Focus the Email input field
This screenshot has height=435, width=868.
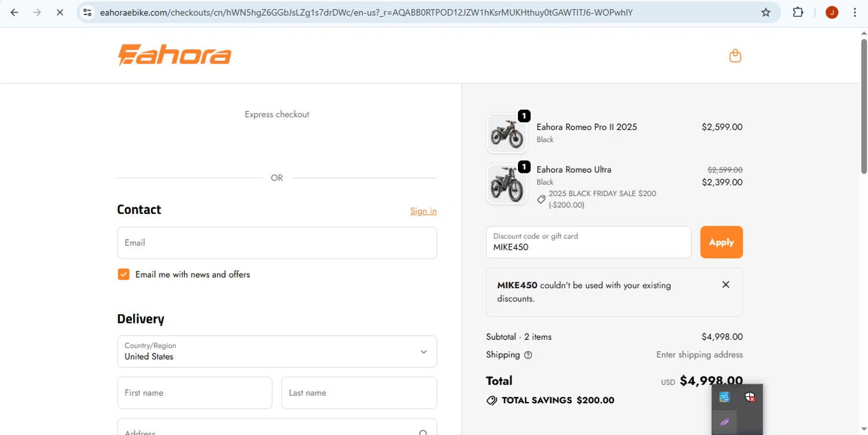point(277,243)
